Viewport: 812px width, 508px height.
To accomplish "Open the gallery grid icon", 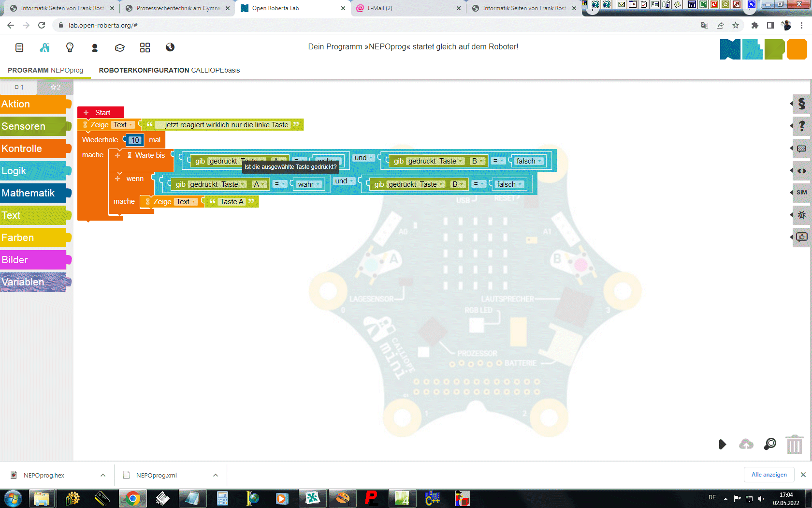I will point(145,47).
